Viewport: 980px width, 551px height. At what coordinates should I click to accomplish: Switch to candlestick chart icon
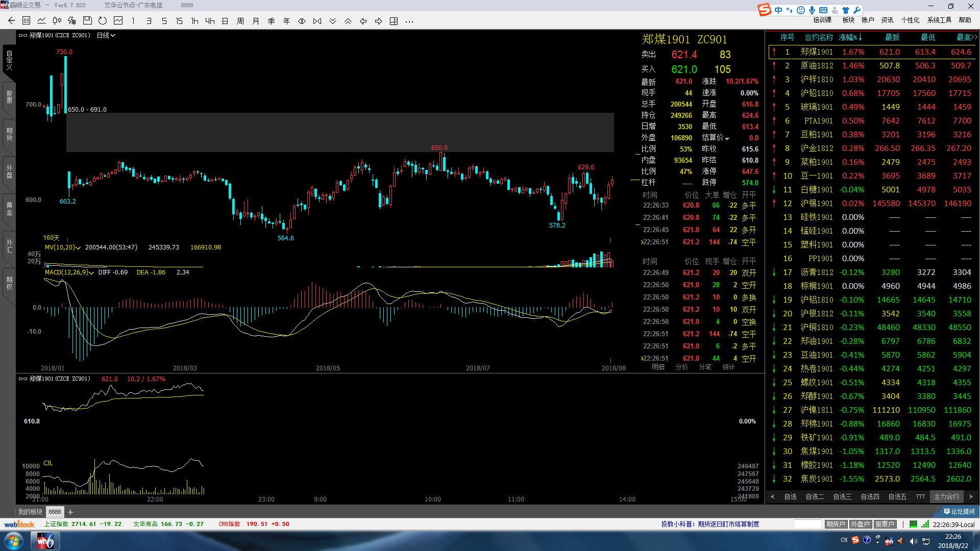[x=57, y=21]
